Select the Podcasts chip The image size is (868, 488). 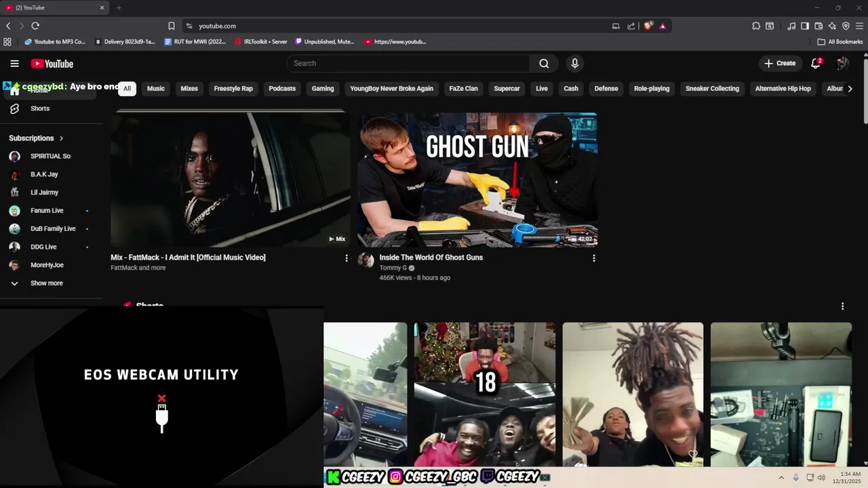tap(282, 89)
